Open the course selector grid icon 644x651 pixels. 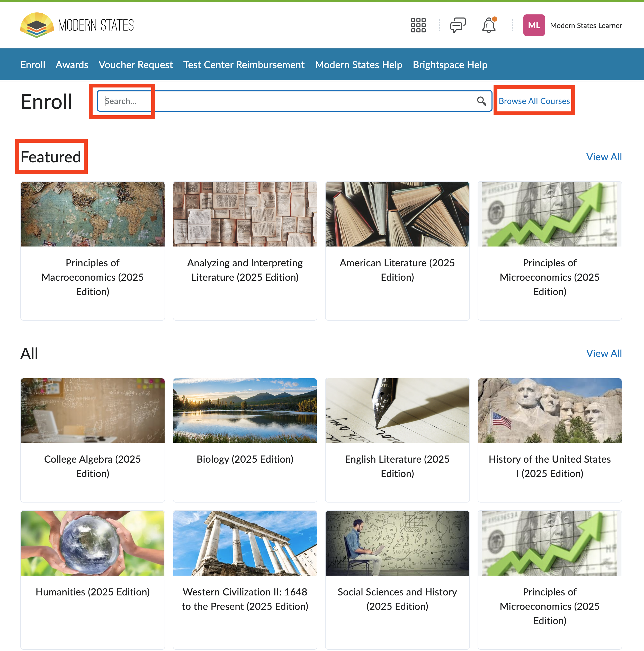[x=418, y=25]
